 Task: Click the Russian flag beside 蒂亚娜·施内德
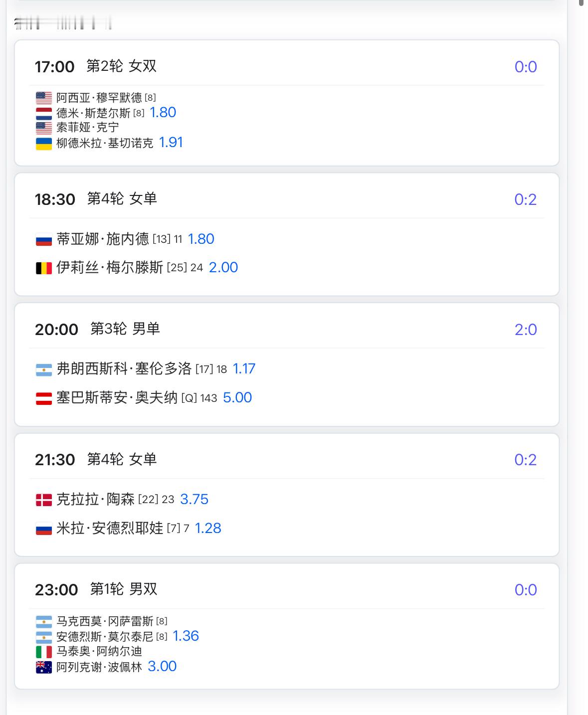tap(44, 240)
